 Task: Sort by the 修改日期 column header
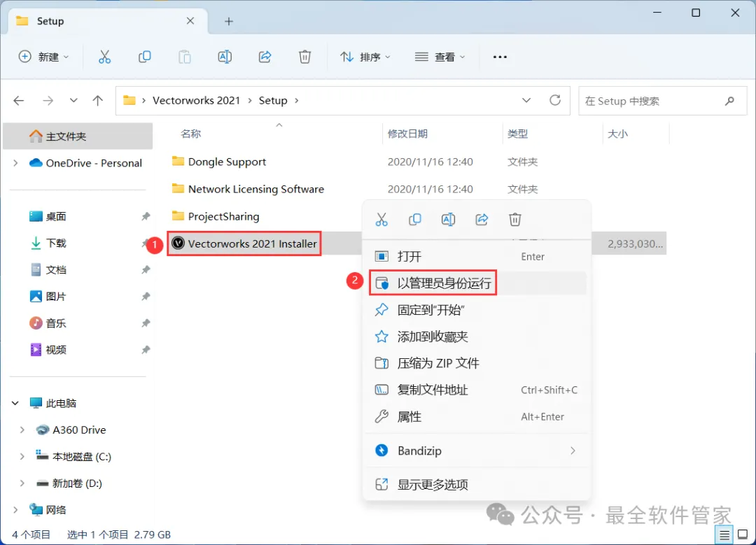(407, 134)
